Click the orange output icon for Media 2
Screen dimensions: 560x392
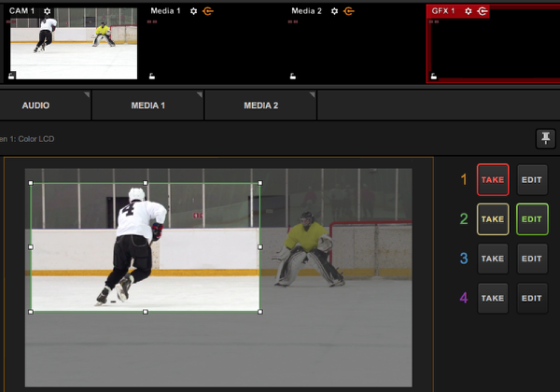(x=348, y=11)
